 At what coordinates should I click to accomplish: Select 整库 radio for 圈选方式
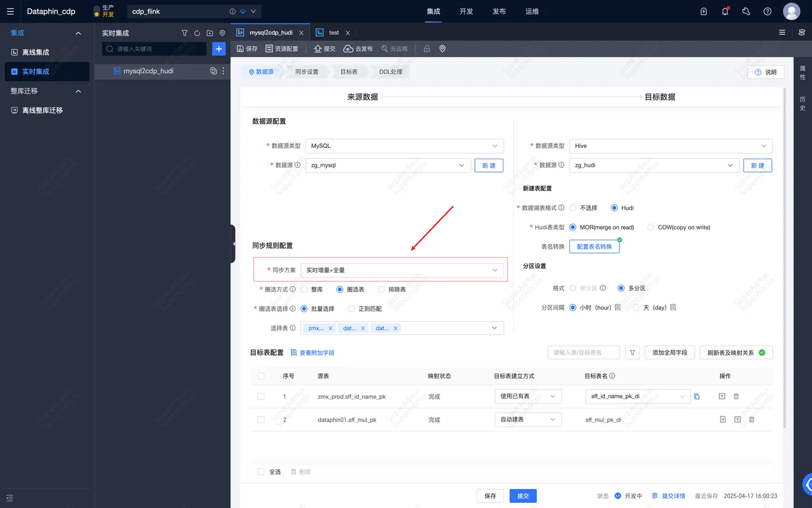(x=304, y=289)
